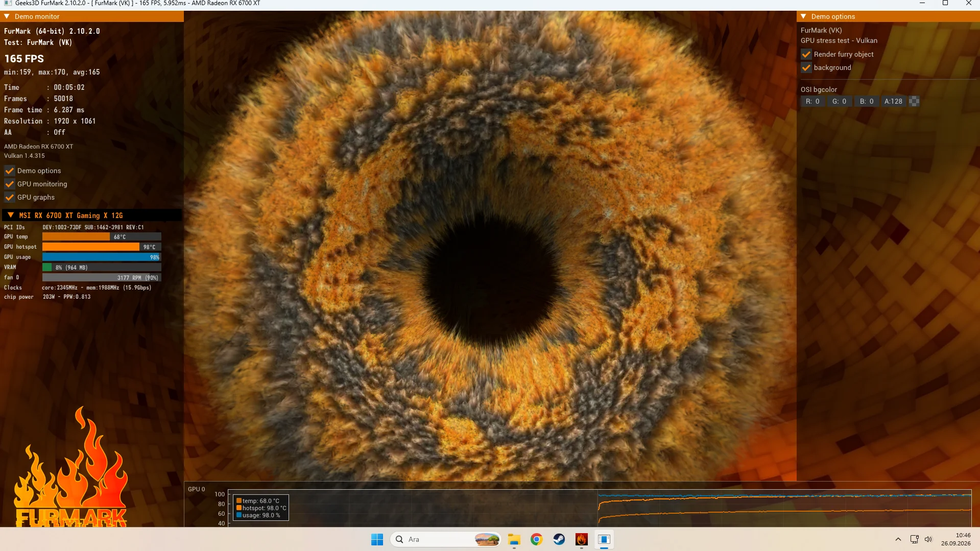This screenshot has height=551, width=980.
Task: Disable Render furry object checkbox
Action: pyautogui.click(x=806, y=54)
